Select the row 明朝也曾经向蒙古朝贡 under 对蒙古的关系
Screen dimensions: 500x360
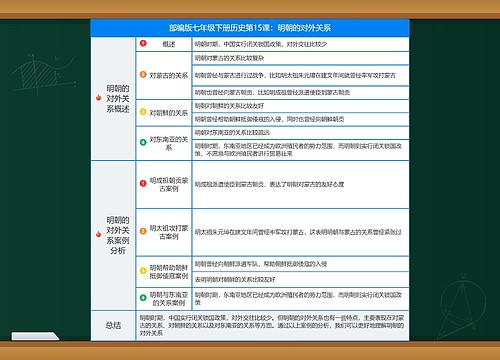pyautogui.click(x=301, y=92)
